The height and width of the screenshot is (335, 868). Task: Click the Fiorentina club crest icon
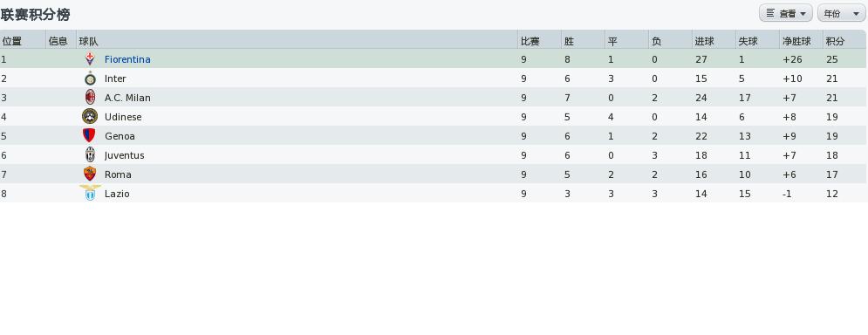[x=90, y=58]
